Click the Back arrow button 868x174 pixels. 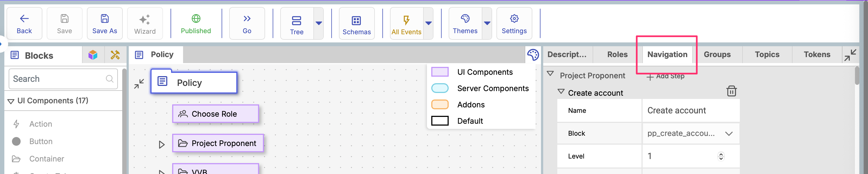tap(24, 24)
